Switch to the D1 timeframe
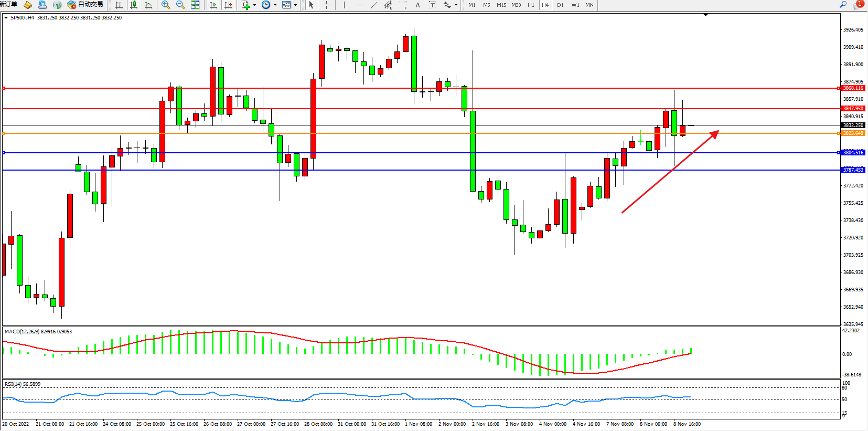Screen dimensions: 868x431 coord(560,5)
